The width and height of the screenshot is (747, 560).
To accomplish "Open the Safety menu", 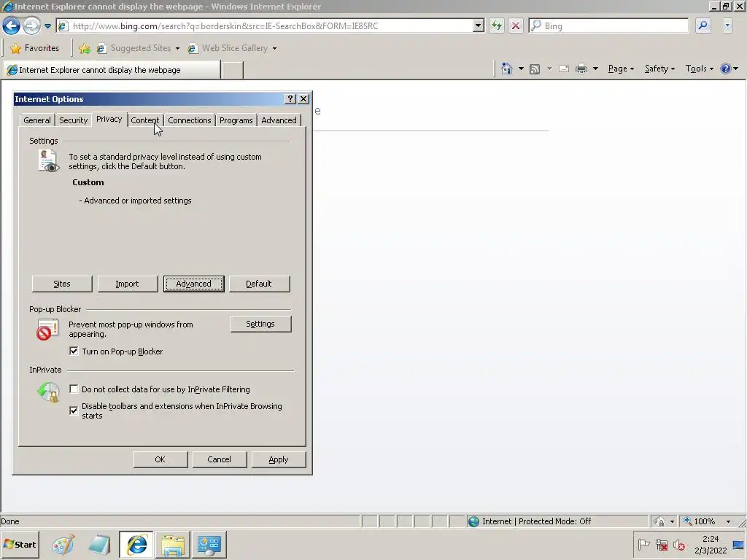I will 659,69.
